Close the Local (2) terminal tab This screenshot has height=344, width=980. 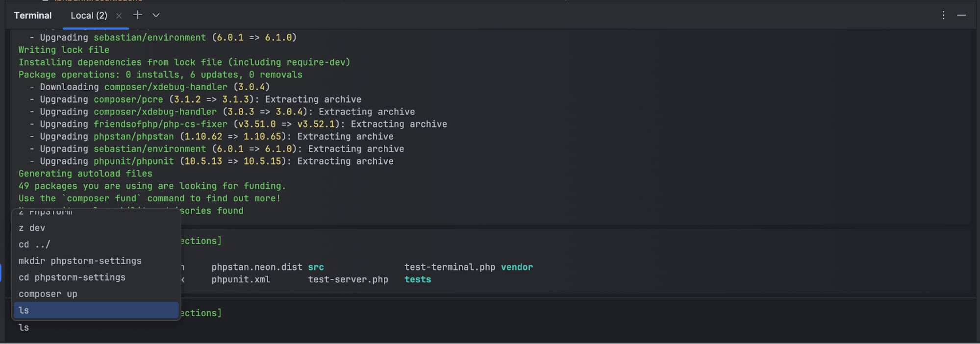click(x=119, y=16)
